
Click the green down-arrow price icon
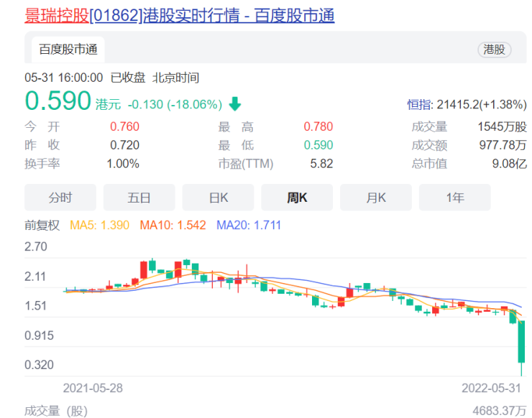[235, 104]
